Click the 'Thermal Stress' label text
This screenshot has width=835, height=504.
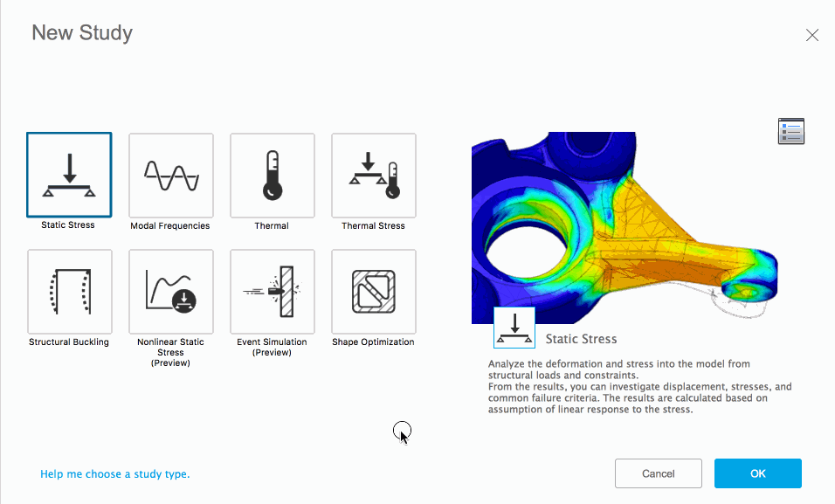373,226
